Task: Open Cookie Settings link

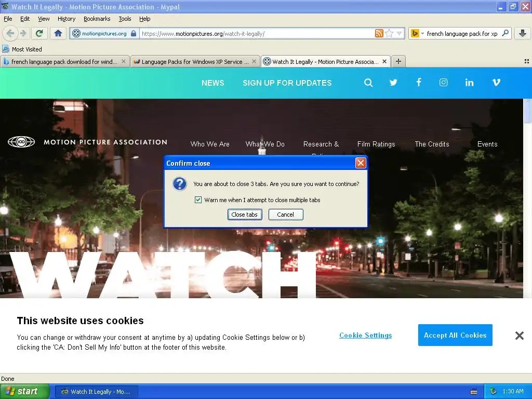Action: 365,335
